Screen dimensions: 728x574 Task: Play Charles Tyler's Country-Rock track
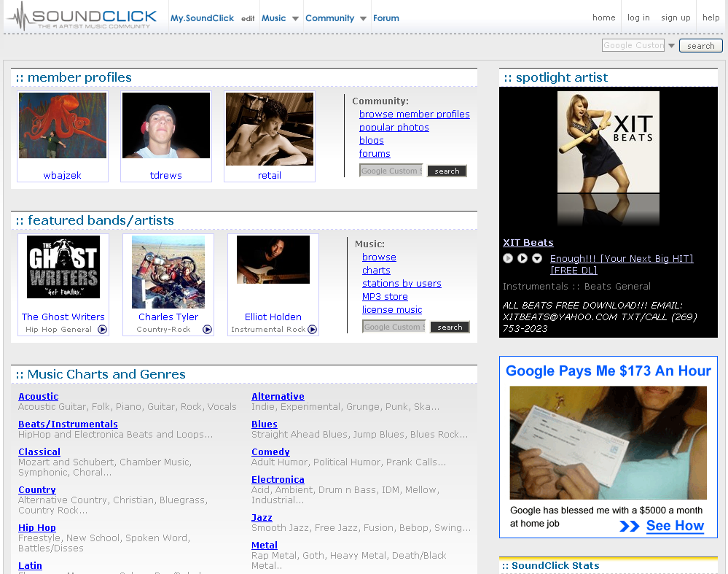point(208,330)
